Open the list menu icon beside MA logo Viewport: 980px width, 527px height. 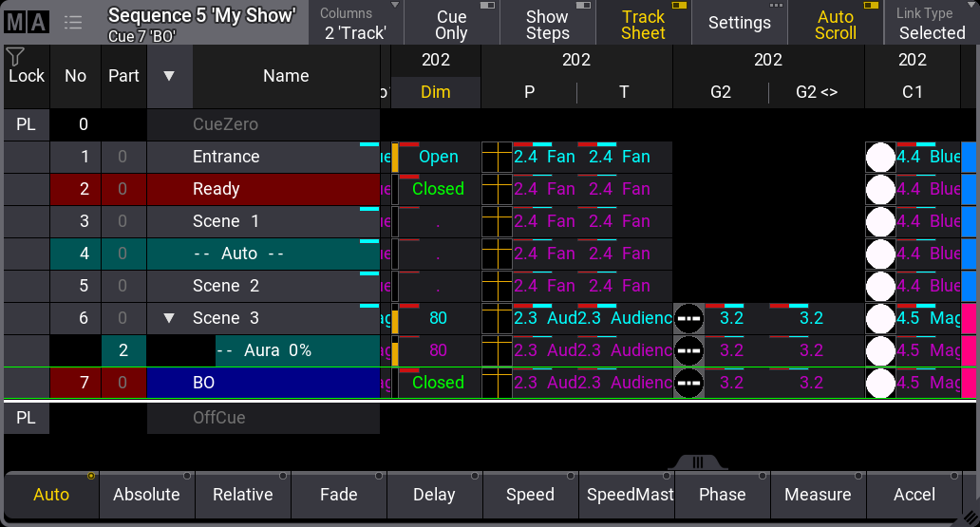pyautogui.click(x=73, y=23)
